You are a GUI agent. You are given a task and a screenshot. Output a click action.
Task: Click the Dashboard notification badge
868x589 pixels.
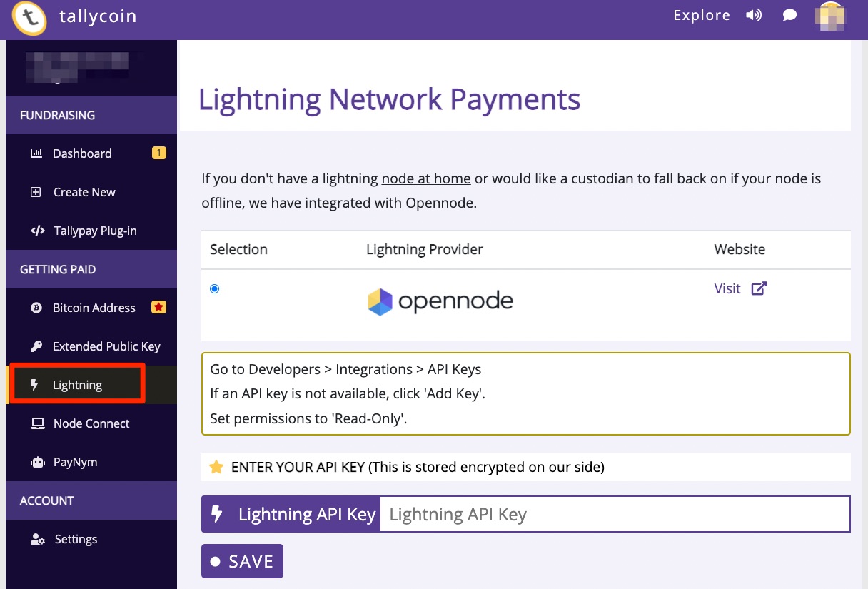tap(158, 153)
